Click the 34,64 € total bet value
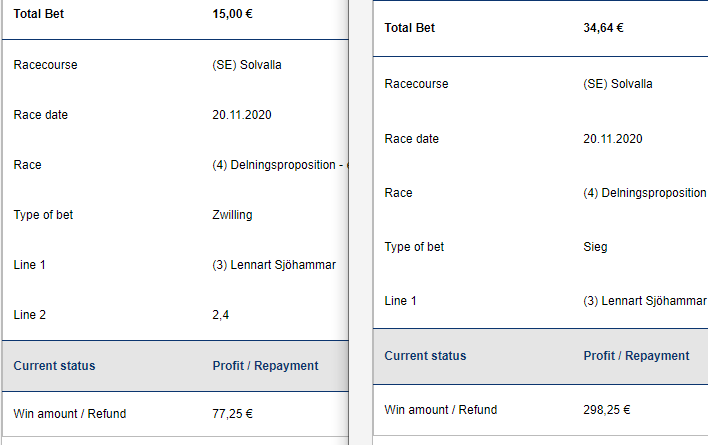Viewport: 708px width, 445px height. click(x=603, y=28)
